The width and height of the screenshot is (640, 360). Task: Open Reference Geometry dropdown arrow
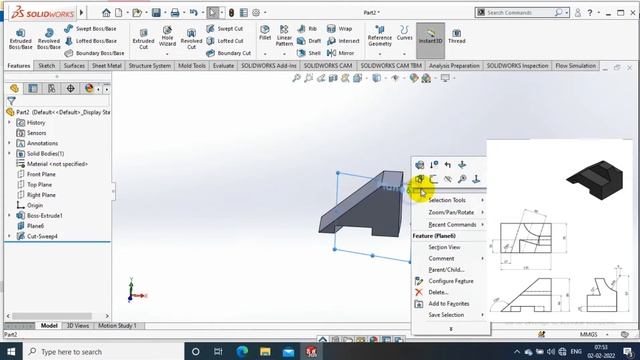coord(380,54)
